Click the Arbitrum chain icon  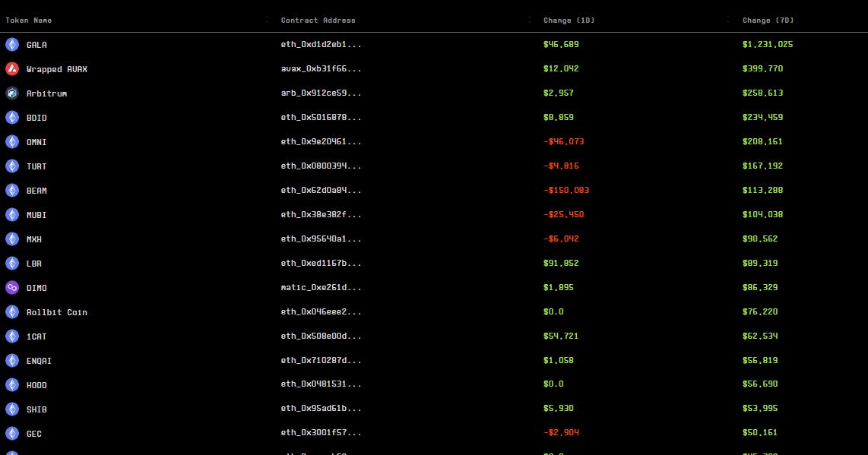pyautogui.click(x=12, y=93)
